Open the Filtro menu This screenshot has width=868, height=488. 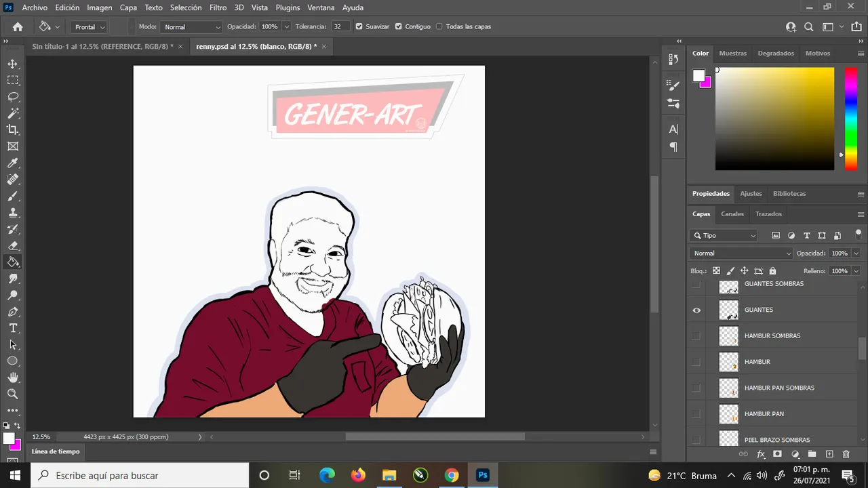tap(218, 7)
